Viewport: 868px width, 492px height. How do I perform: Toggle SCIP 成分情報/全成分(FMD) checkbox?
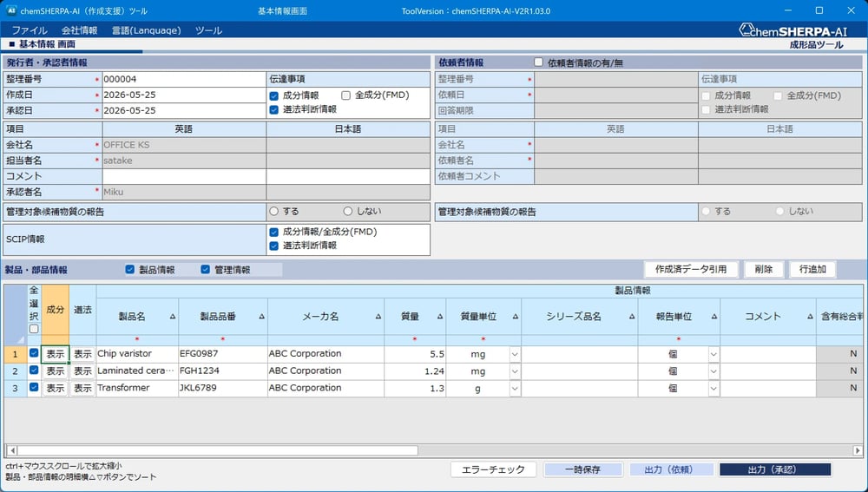tap(274, 232)
